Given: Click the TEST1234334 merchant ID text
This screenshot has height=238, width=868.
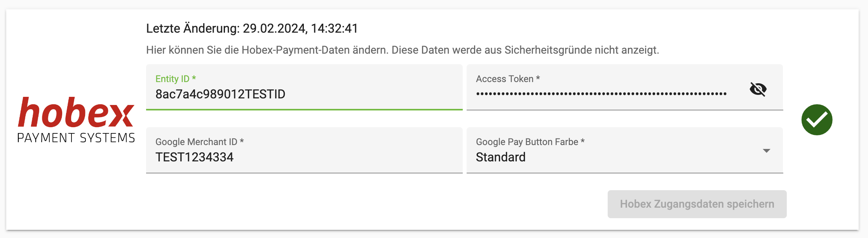Looking at the screenshot, I should pos(195,157).
